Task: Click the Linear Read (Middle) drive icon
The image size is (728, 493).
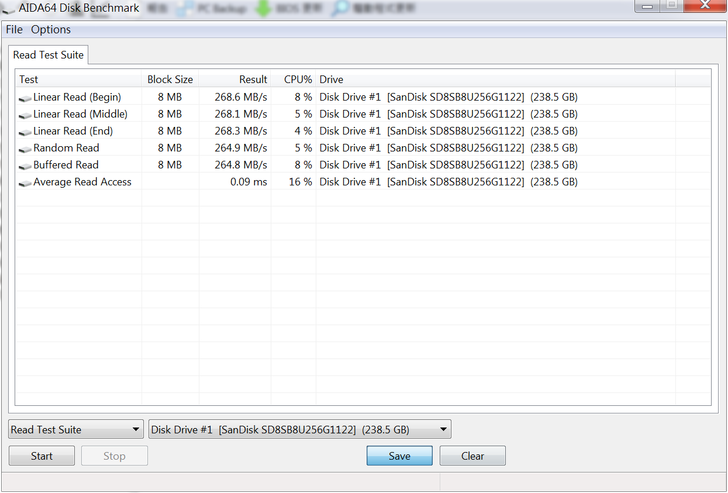Action: 25,115
